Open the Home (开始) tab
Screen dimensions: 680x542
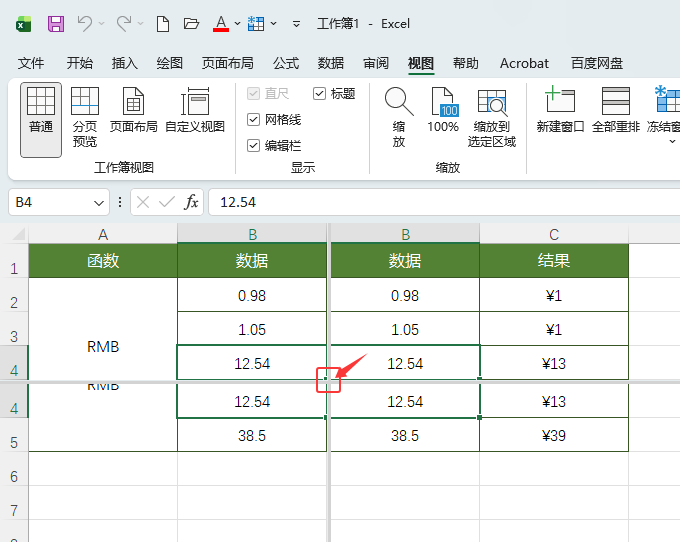(79, 63)
